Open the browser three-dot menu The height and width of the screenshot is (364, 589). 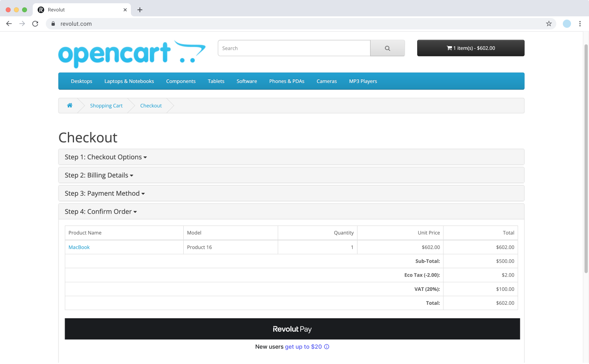click(580, 24)
